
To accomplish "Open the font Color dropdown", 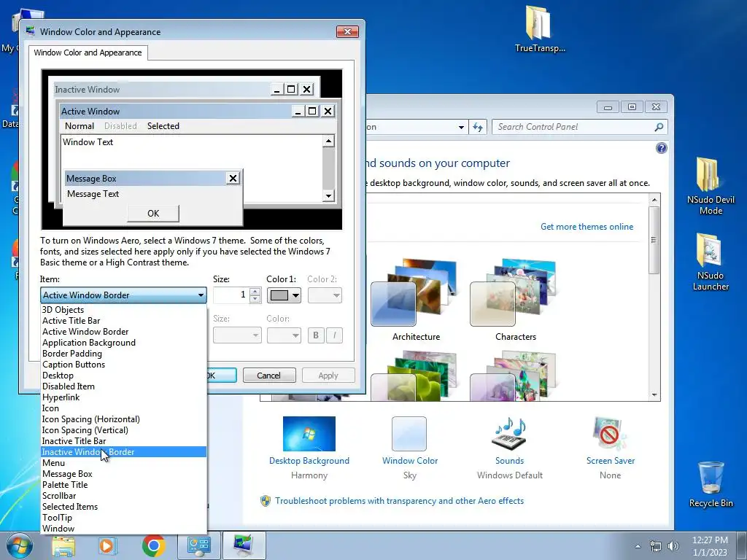I will point(284,335).
